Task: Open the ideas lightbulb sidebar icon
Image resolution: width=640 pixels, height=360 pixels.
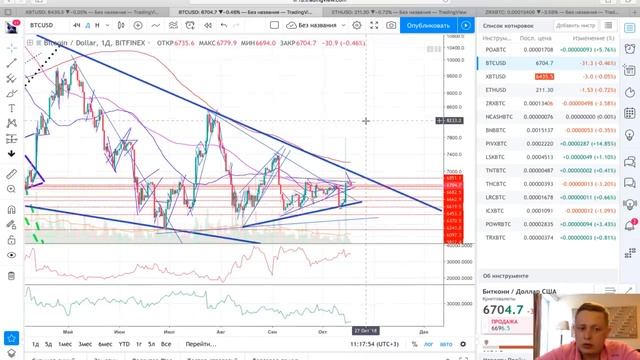Action: [x=629, y=134]
